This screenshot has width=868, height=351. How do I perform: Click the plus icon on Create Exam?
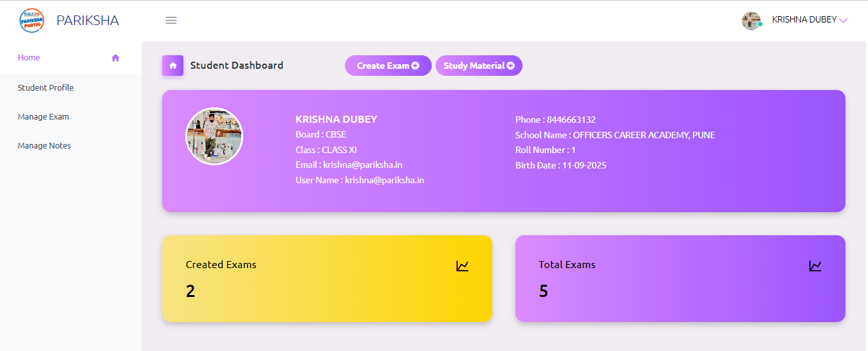click(x=415, y=66)
